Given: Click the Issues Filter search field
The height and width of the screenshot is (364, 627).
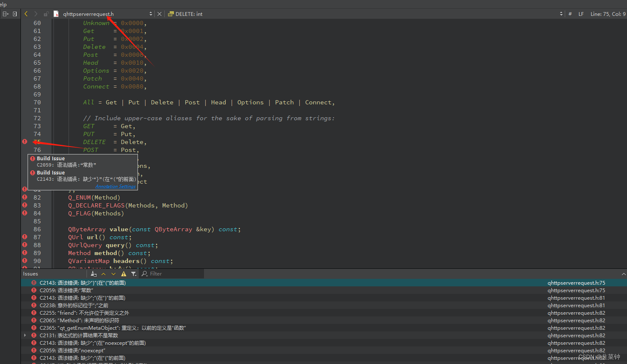Looking at the screenshot, I should [x=172, y=274].
